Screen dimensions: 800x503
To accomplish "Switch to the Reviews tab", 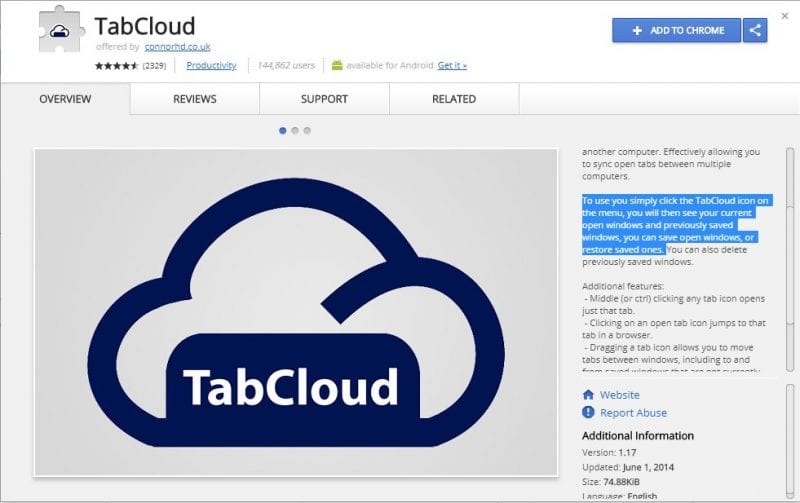I will pyautogui.click(x=195, y=99).
